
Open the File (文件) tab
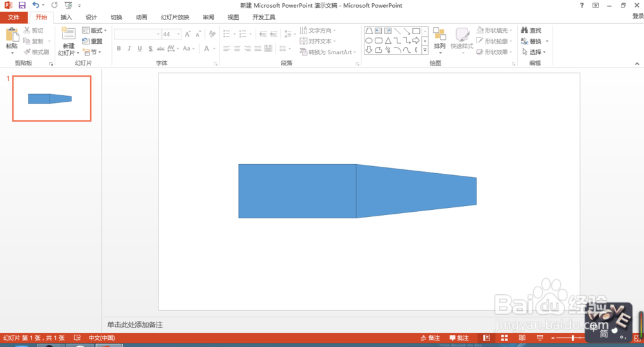click(14, 17)
